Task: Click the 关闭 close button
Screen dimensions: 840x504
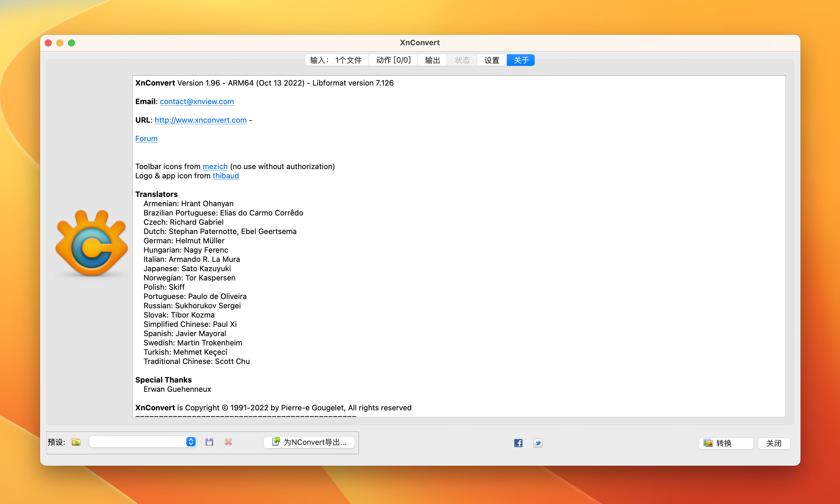Action: click(773, 443)
